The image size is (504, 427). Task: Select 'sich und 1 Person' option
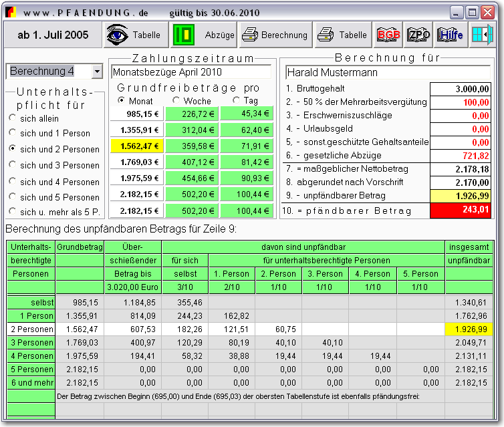(x=12, y=132)
